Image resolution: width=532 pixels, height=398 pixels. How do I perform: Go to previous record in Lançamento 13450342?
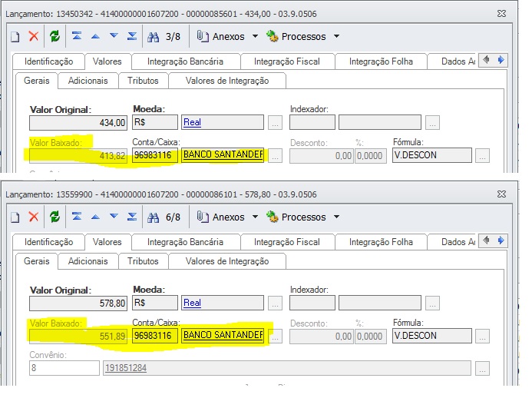pos(95,36)
